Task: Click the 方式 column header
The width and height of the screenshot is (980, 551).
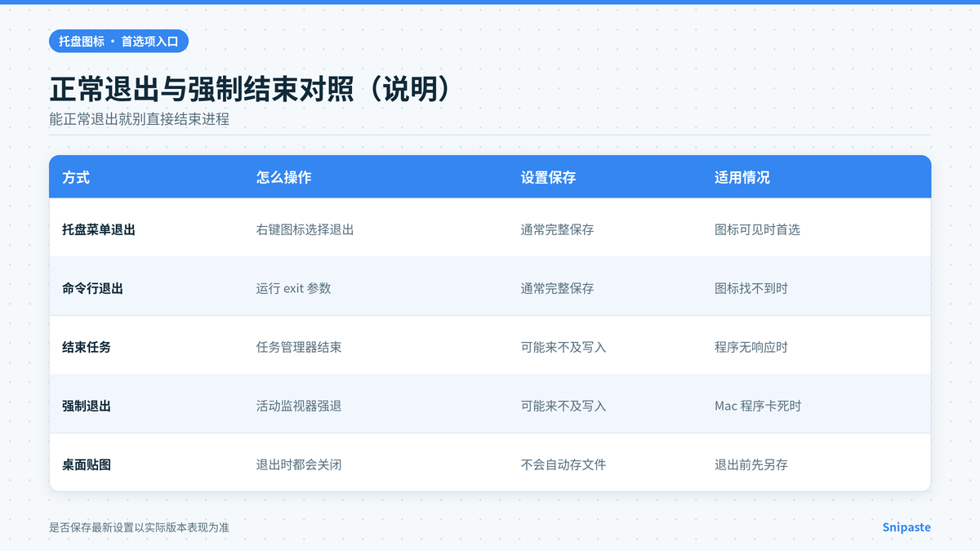Action: pos(76,177)
